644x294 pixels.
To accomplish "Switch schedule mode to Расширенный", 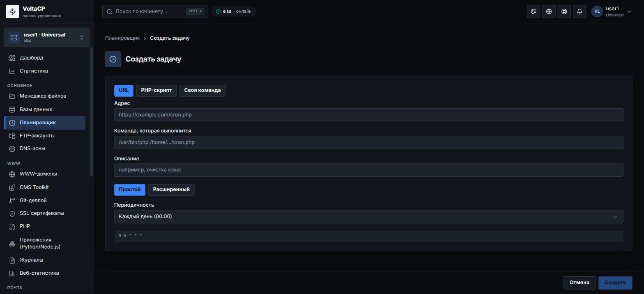I will pyautogui.click(x=171, y=189).
